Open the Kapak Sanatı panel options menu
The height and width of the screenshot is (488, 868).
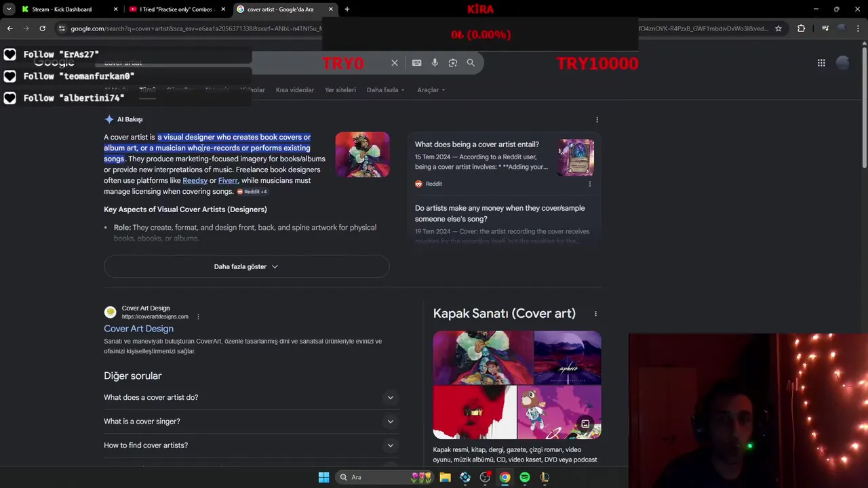[x=595, y=314]
